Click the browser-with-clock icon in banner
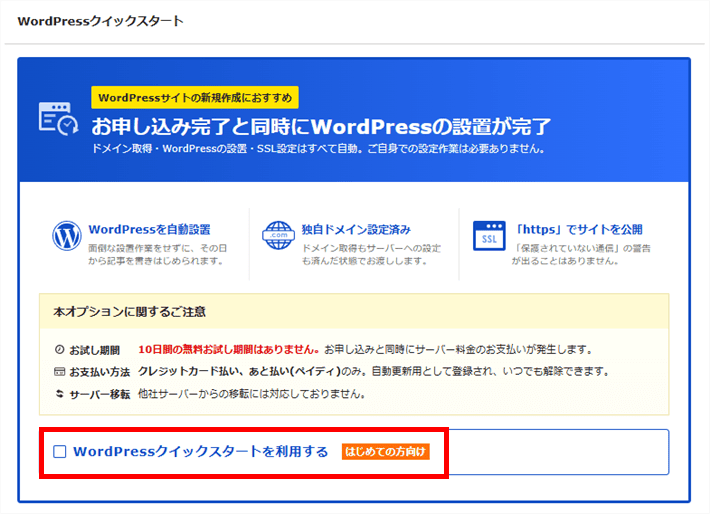The height and width of the screenshot is (514, 710). click(58, 118)
